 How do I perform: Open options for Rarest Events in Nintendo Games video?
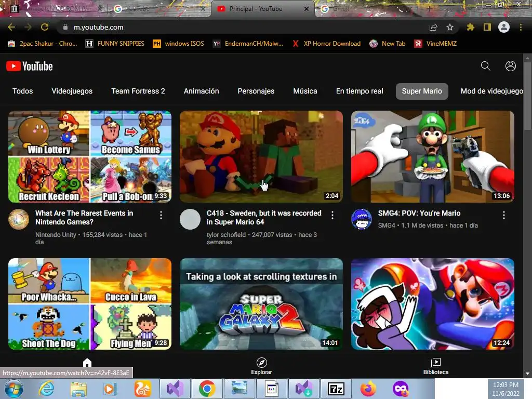[x=161, y=215]
